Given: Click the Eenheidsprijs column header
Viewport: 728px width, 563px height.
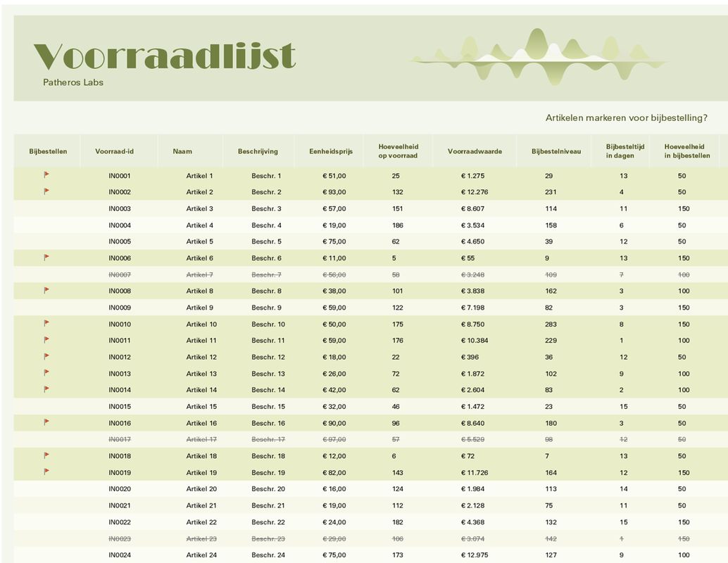Looking at the screenshot, I should tap(331, 151).
